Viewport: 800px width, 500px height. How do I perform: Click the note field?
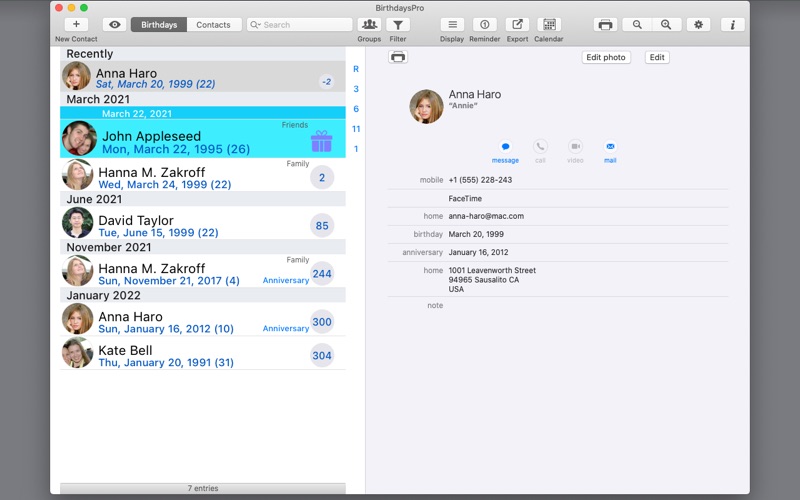tap(558, 306)
